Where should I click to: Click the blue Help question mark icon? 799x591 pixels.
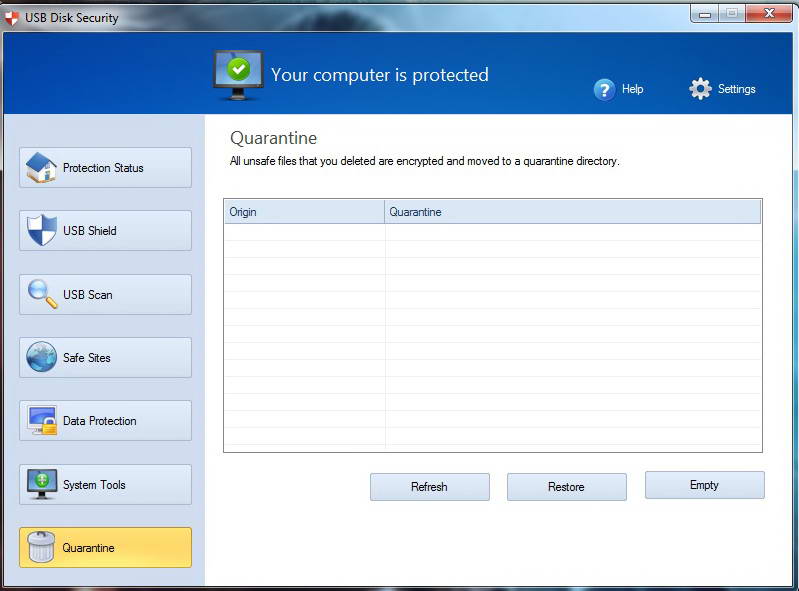click(604, 90)
